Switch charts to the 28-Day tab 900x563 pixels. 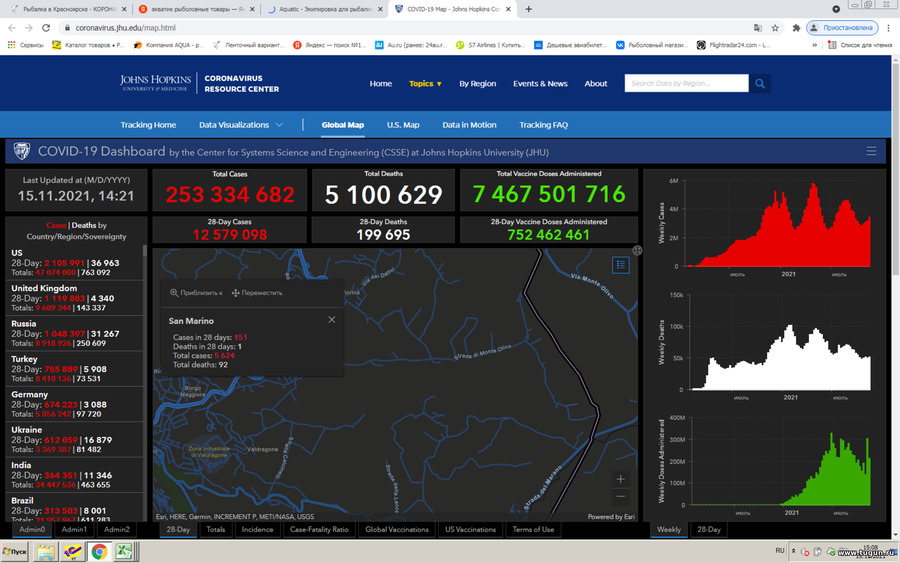tap(708, 529)
